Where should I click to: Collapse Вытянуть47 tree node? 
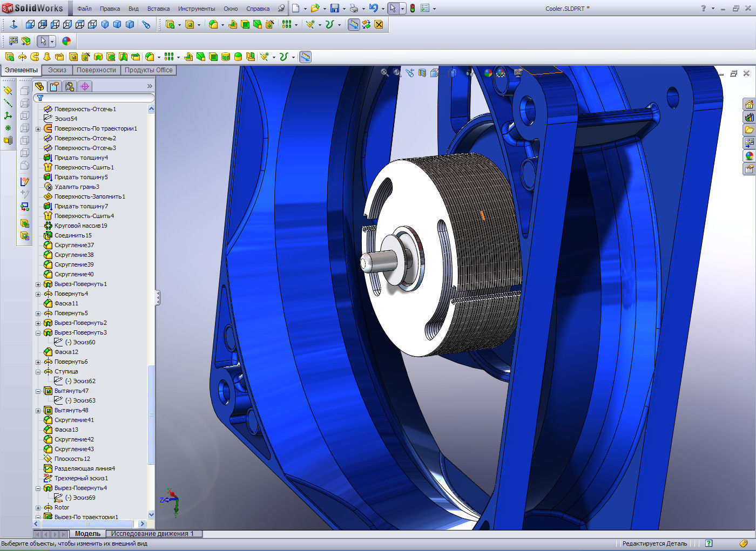point(38,391)
